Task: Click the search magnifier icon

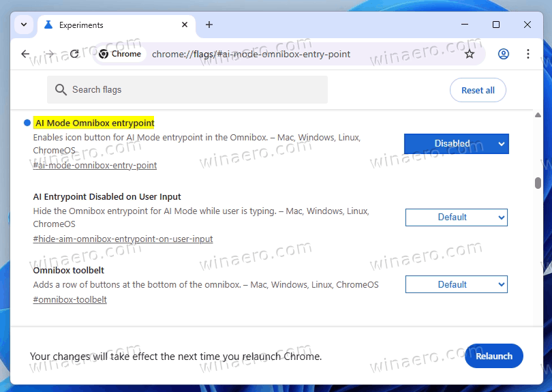Action: pyautogui.click(x=61, y=90)
